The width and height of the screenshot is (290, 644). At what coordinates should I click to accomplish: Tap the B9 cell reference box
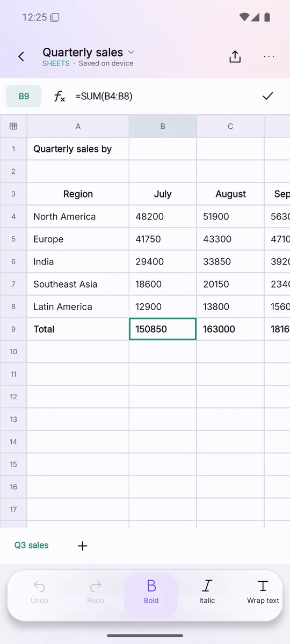24,96
